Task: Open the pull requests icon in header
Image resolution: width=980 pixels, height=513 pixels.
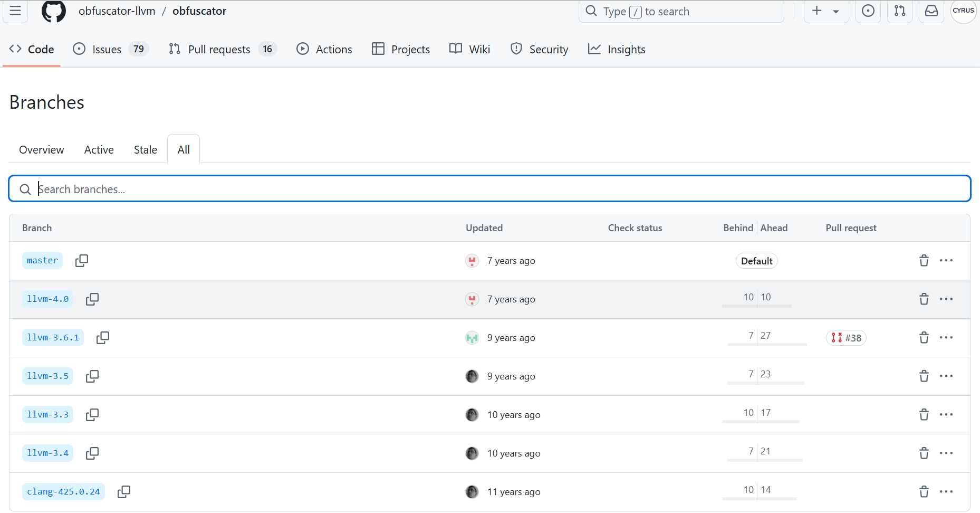Action: point(900,11)
